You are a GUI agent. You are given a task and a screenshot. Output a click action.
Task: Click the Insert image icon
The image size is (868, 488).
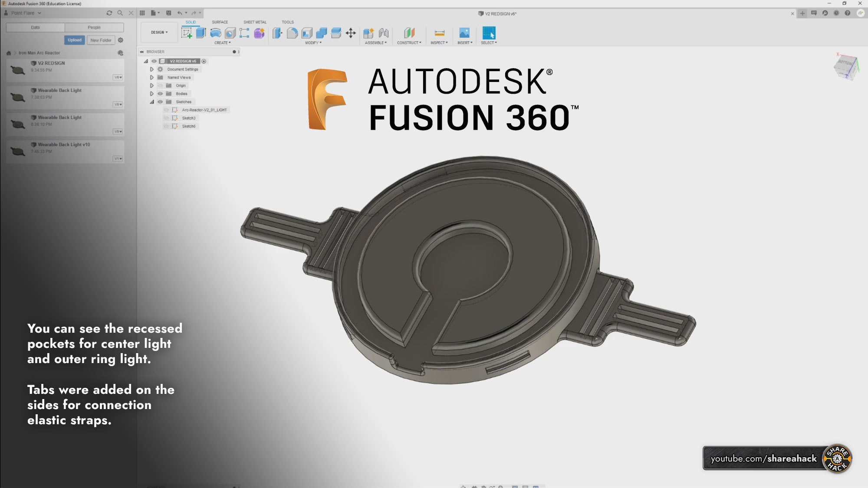point(464,33)
